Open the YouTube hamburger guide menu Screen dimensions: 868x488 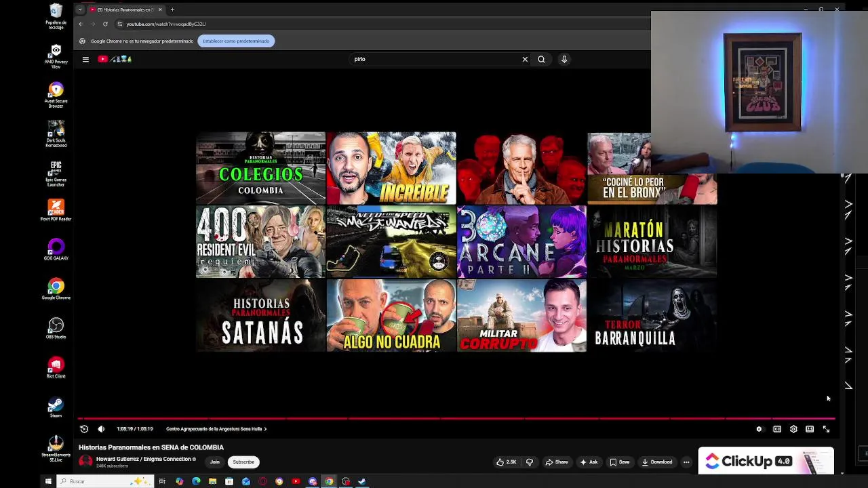tap(85, 59)
